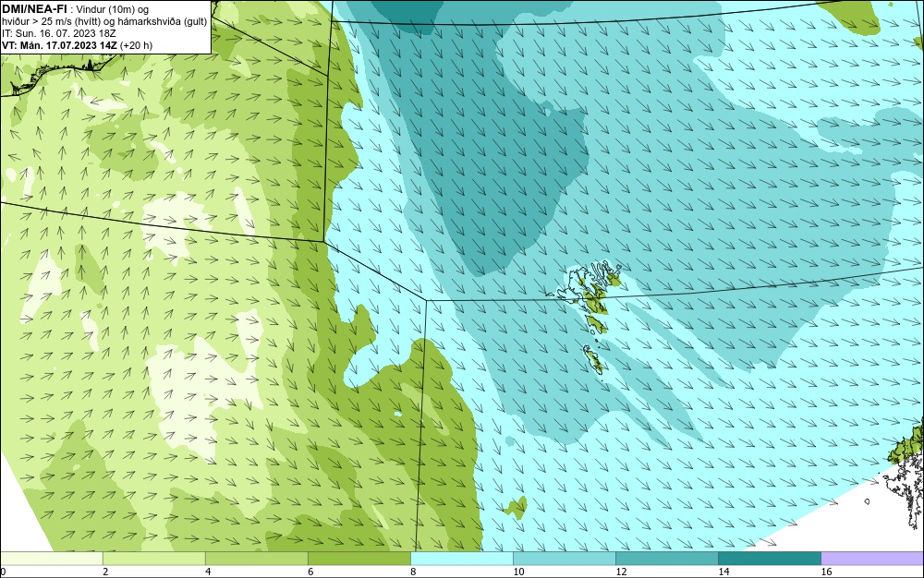Image resolution: width=924 pixels, height=578 pixels.
Task: Click the initial time 'IT: Sun. 16. 07. 2023 18Z' text
Action: click(58, 33)
